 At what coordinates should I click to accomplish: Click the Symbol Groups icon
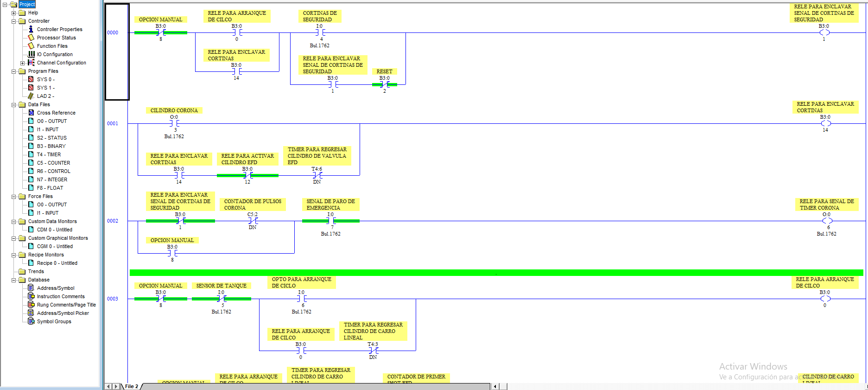point(31,321)
